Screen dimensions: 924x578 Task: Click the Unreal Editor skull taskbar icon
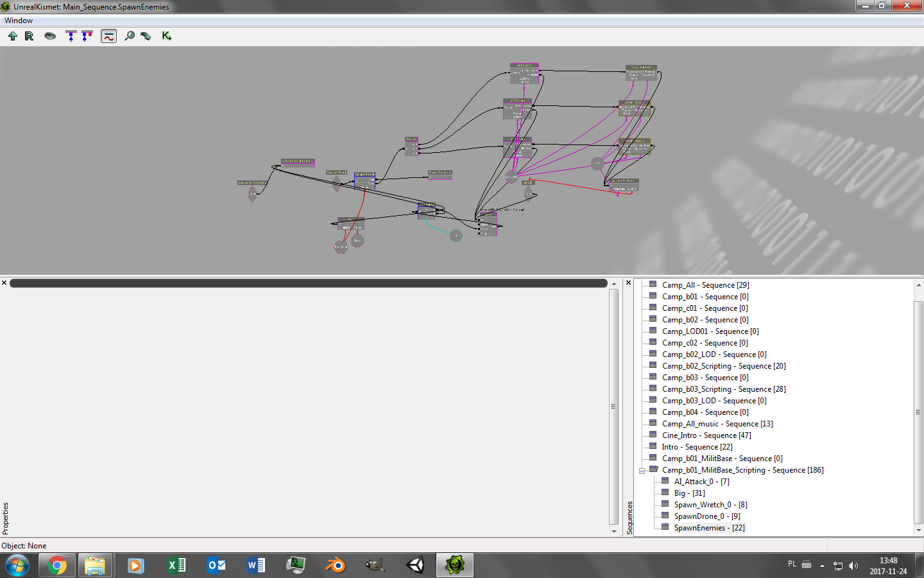(x=455, y=566)
